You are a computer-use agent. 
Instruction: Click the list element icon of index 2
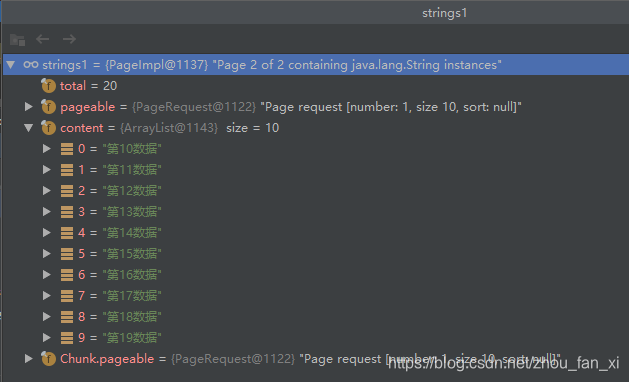pos(67,191)
